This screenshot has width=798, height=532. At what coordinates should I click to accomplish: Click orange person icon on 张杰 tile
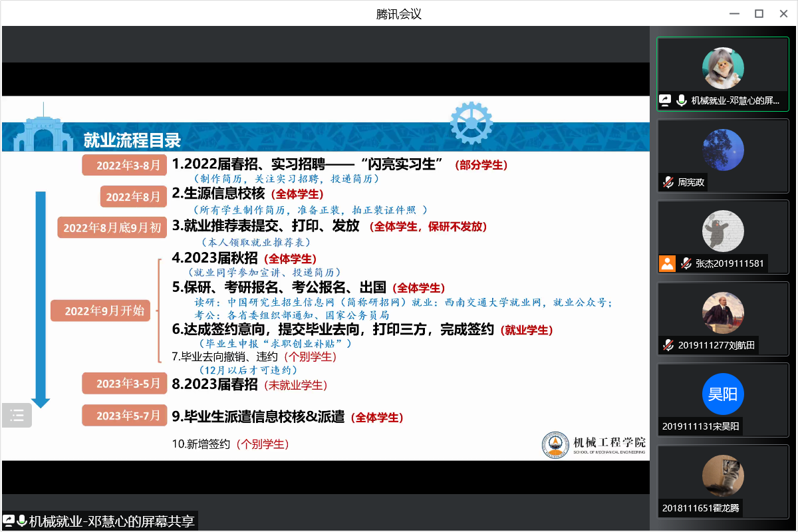pyautogui.click(x=667, y=263)
